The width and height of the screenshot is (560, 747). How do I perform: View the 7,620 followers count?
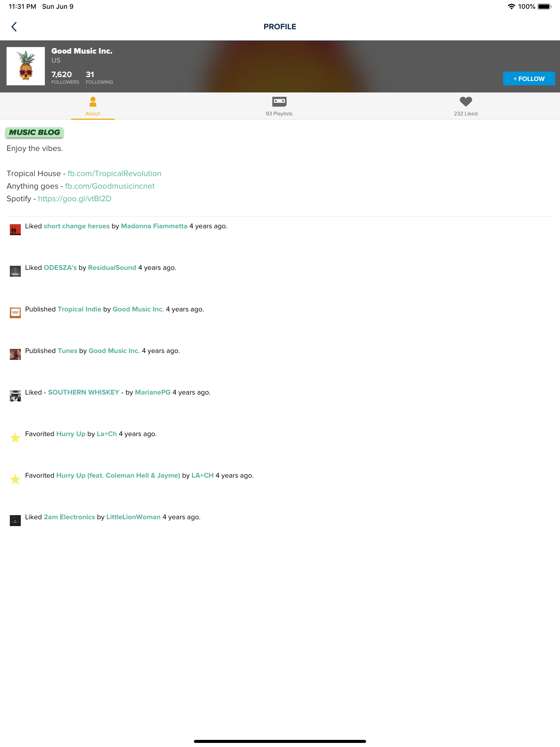coord(65,77)
